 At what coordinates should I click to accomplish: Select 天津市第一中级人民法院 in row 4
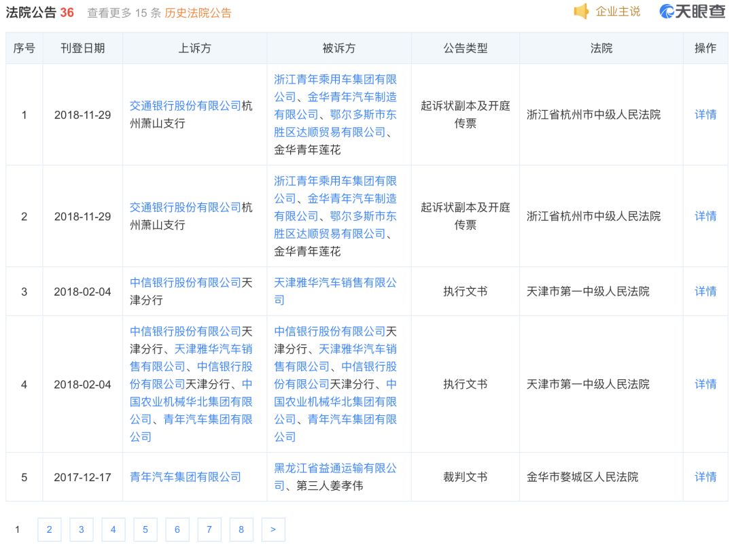(x=588, y=384)
